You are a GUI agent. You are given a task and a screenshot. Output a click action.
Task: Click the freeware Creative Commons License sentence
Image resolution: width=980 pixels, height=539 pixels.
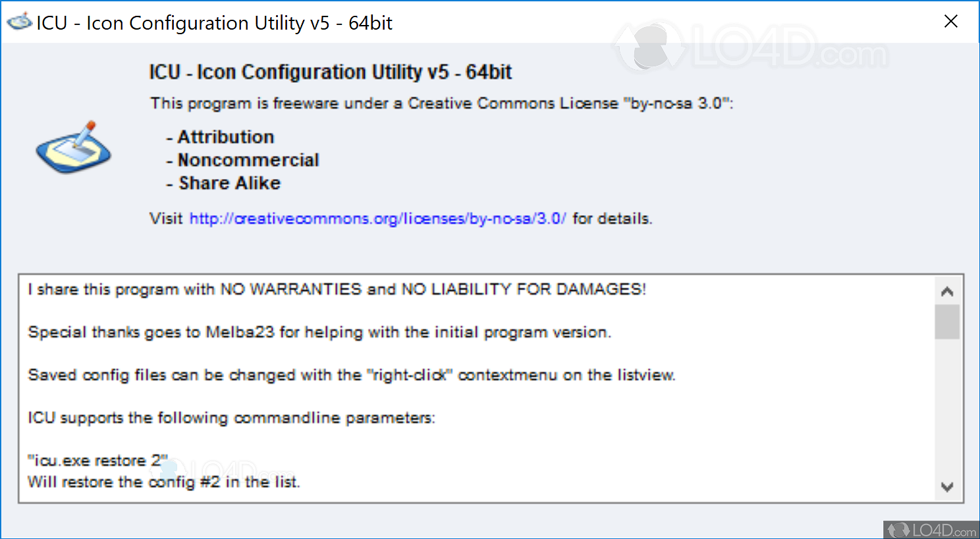coord(441,103)
